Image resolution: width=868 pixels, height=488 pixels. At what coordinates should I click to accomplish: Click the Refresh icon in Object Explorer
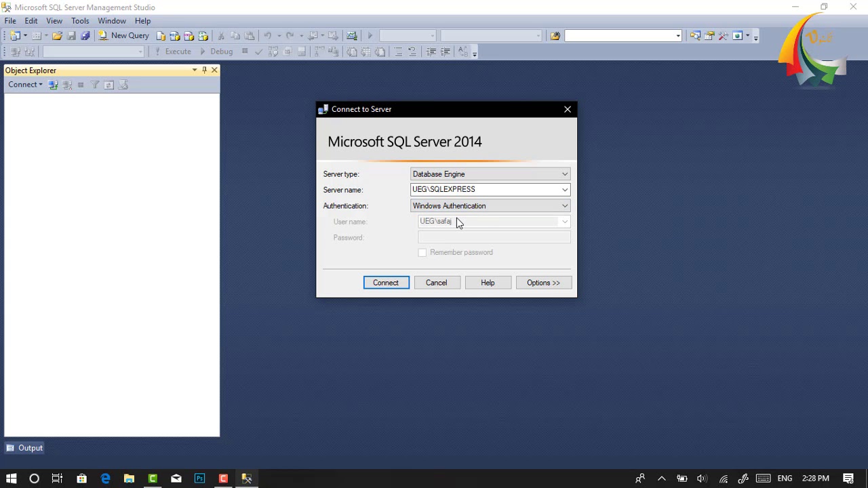108,85
